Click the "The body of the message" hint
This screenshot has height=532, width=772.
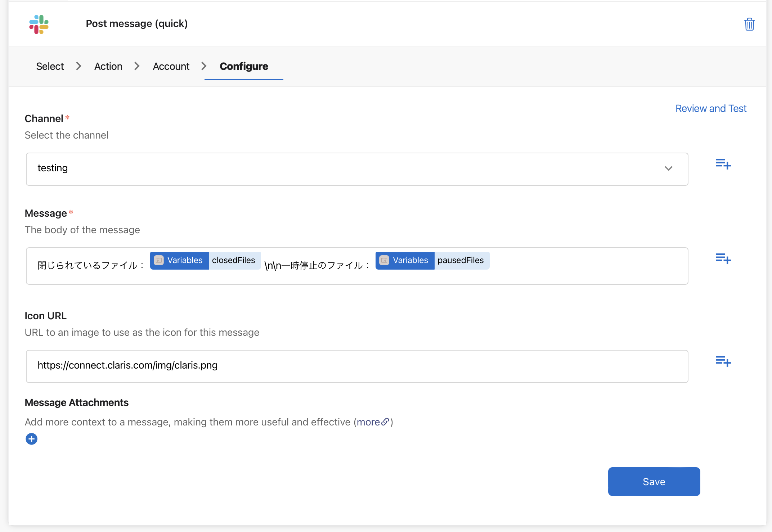click(82, 230)
